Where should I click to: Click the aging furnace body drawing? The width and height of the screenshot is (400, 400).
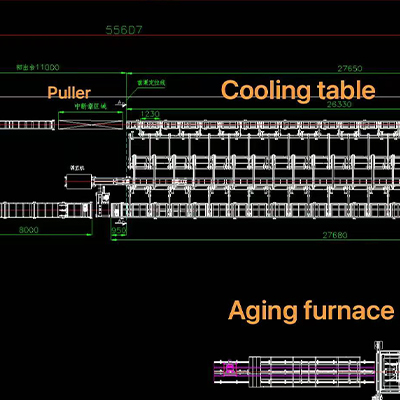[305, 372]
